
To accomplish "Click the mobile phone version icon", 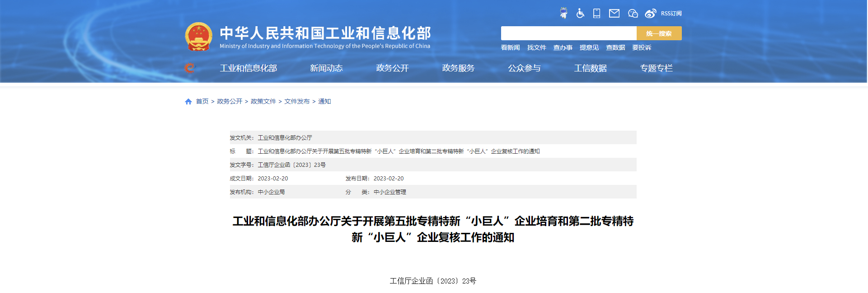I will pos(597,13).
